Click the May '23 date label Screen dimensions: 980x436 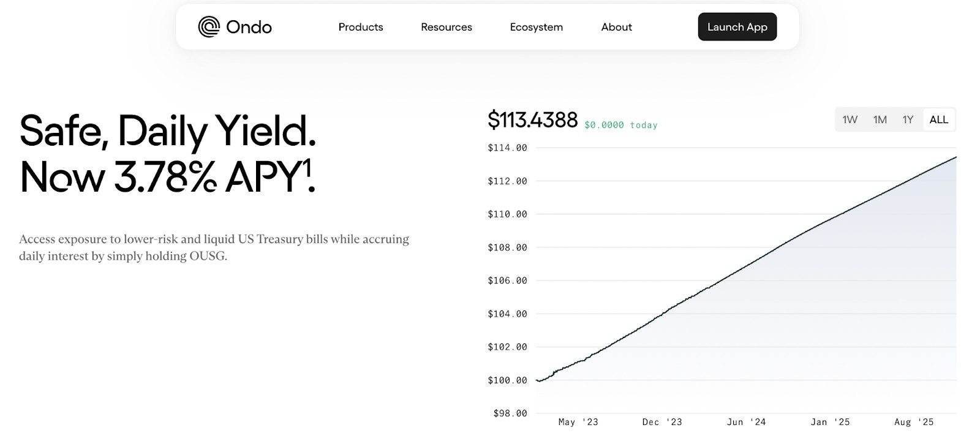coord(578,422)
